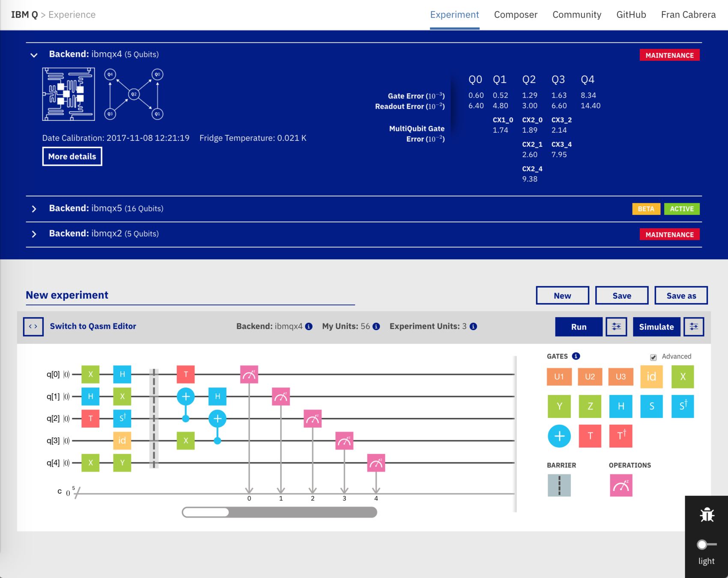Viewport: 728px width, 578px height.
Task: Click the MAINTENANCE badge on ibmqx4
Action: click(669, 55)
